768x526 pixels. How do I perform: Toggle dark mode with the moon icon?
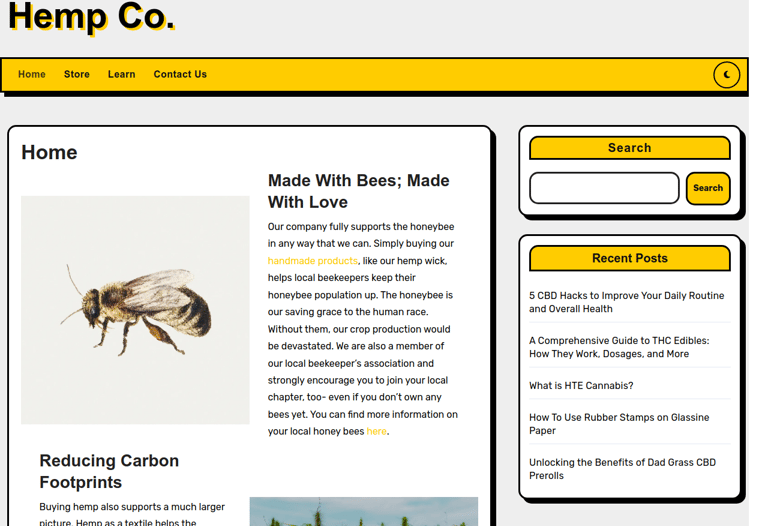tap(726, 75)
